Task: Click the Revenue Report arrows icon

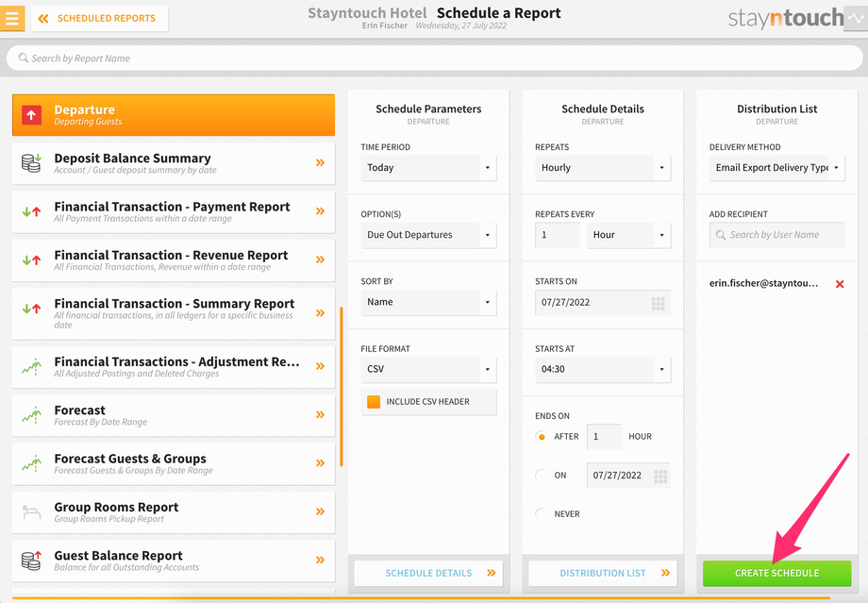Action: [x=31, y=260]
